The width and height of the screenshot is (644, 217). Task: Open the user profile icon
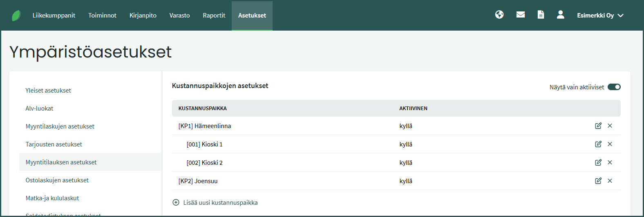click(x=560, y=15)
